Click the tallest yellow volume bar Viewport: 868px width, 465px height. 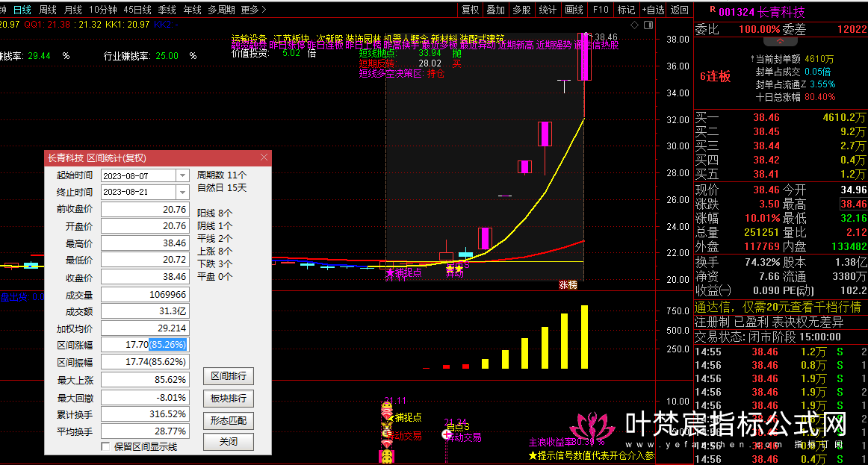585,337
